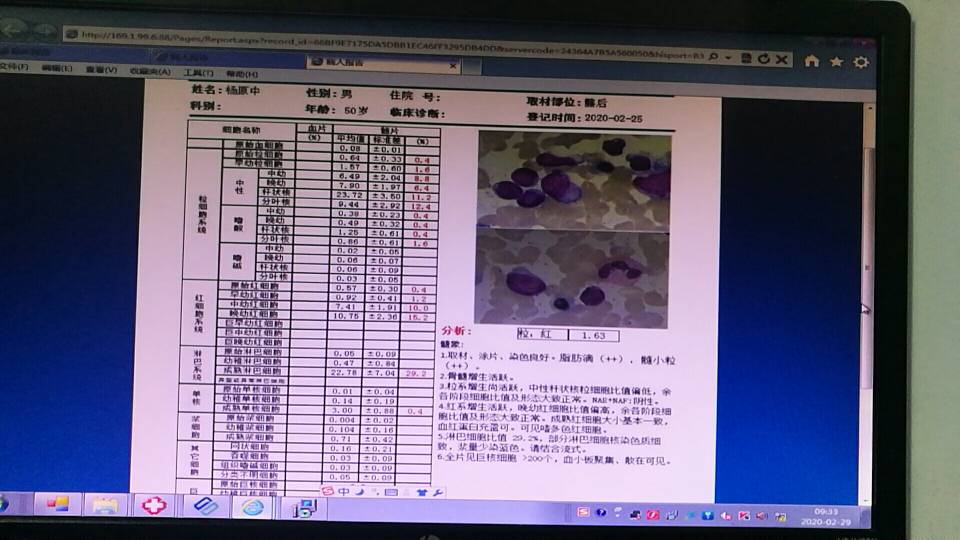Screen dimensions: 960x540
Task: Click the vertical scrollbar thumb
Action: point(867,268)
